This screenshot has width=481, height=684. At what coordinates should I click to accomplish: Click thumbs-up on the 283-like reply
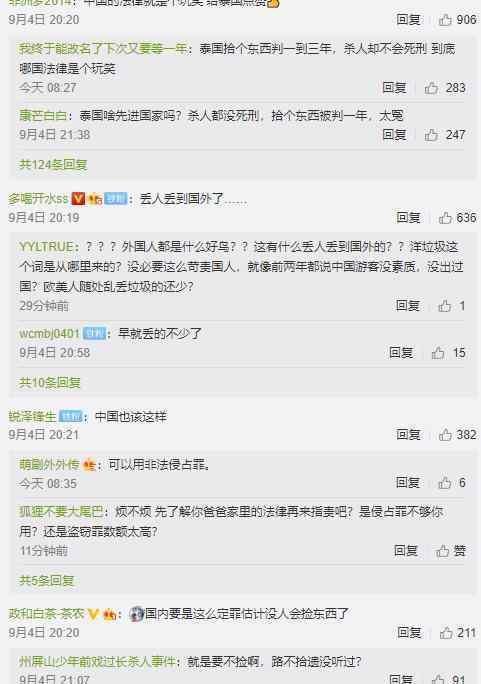pyautogui.click(x=431, y=88)
